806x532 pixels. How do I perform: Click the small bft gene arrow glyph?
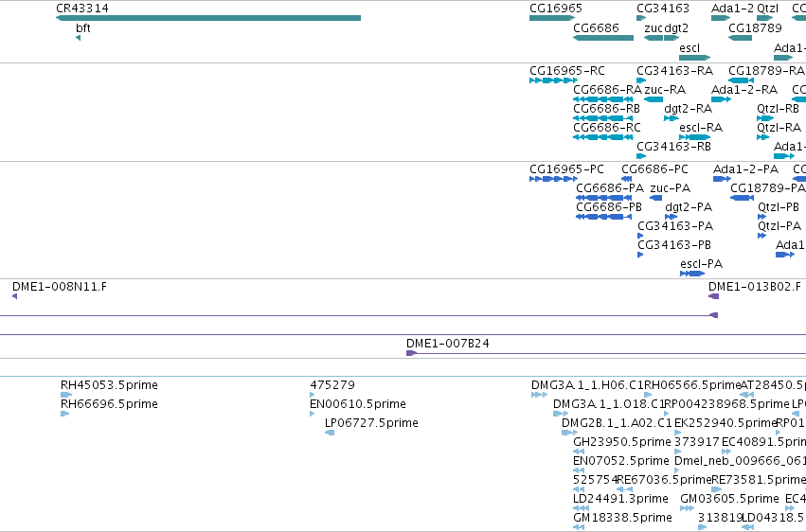[78, 38]
